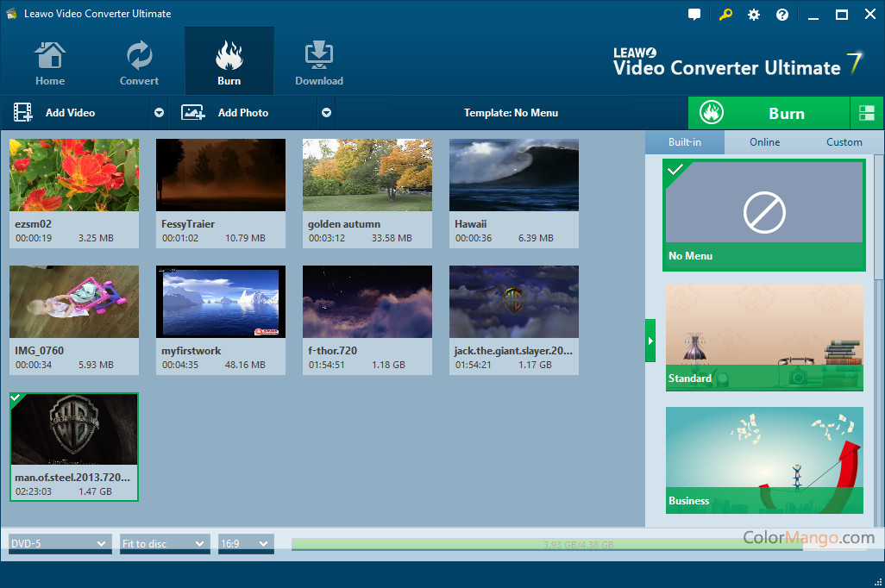885x588 pixels.
Task: Click the Template: No Menu label
Action: point(511,113)
